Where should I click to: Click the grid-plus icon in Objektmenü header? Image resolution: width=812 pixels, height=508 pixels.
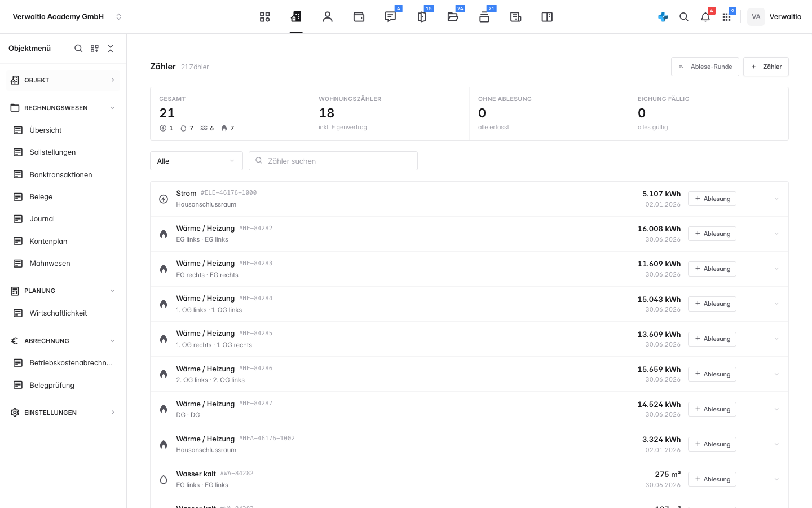pos(95,49)
